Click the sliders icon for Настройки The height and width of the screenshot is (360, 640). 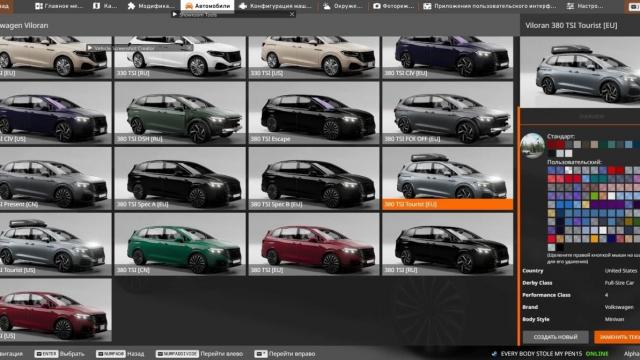570,6
